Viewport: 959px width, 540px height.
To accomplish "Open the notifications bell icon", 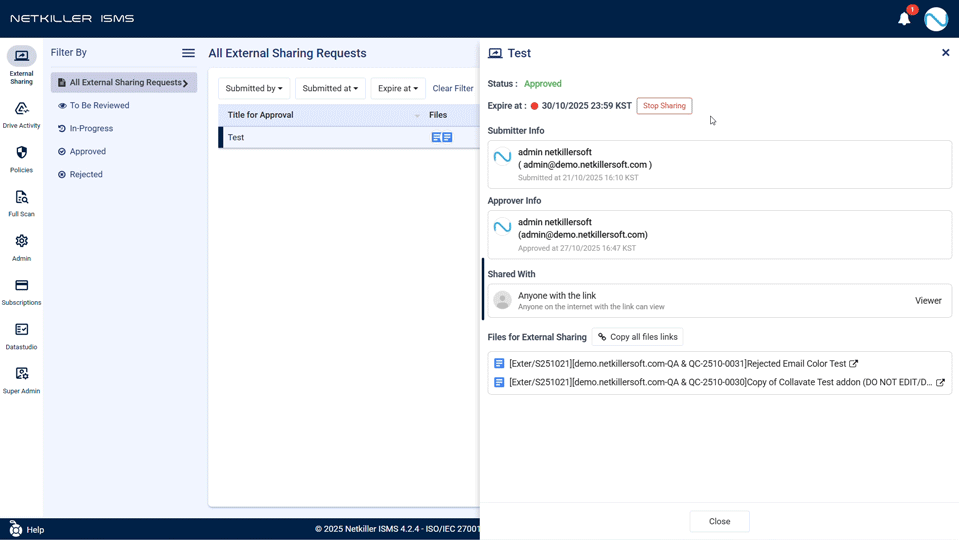I will coord(904,19).
